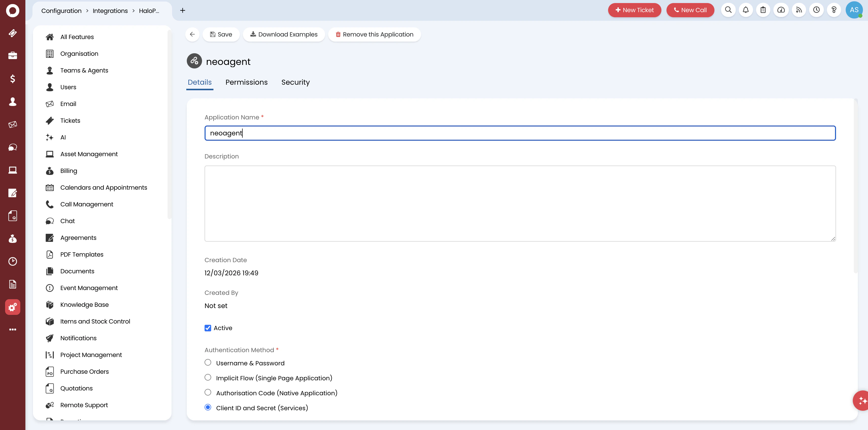Open the timesheet clock icon in the top bar
868x430 pixels.
pos(816,10)
